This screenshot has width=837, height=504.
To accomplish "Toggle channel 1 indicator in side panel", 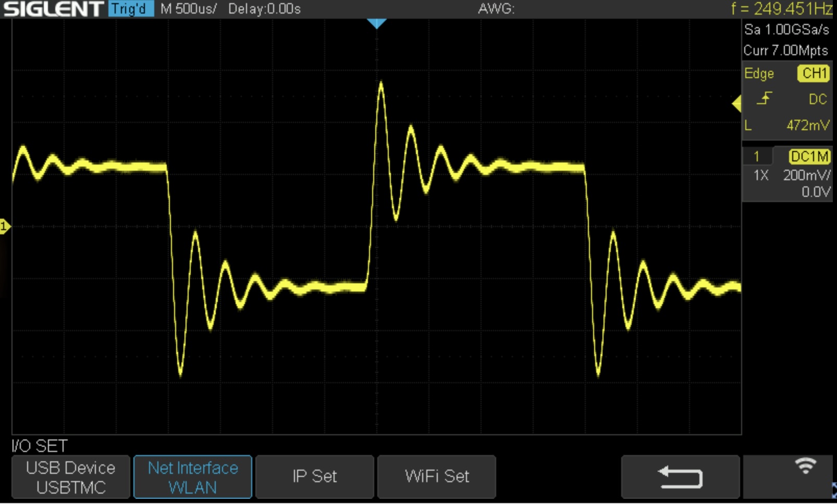I will 757,156.
